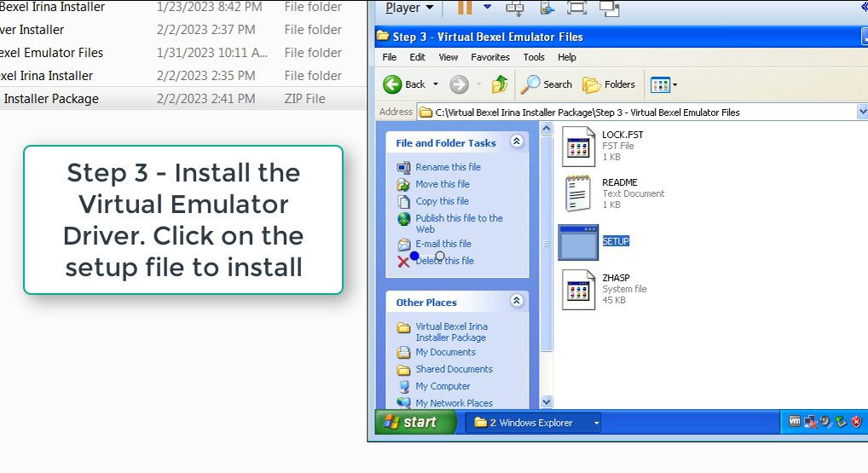This screenshot has width=868, height=473.
Task: Toggle the Folders pane button
Action: (x=609, y=84)
